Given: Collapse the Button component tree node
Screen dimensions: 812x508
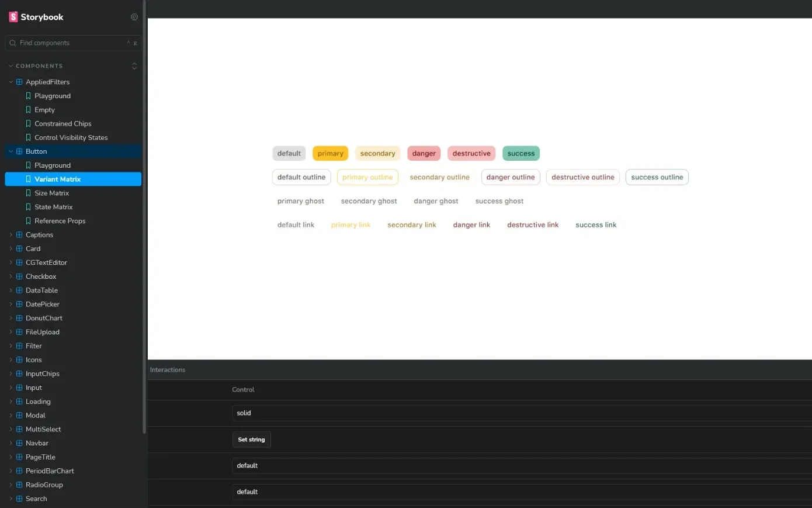Looking at the screenshot, I should click(11, 151).
